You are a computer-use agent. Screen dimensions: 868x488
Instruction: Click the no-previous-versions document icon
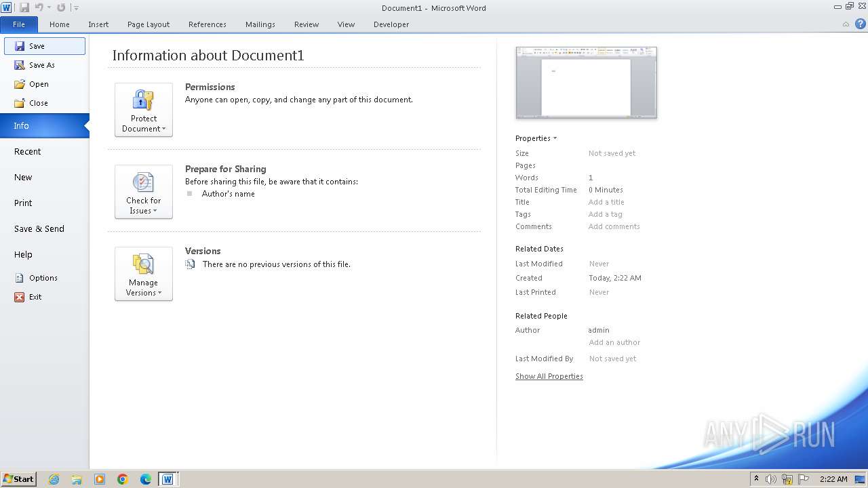(x=191, y=264)
